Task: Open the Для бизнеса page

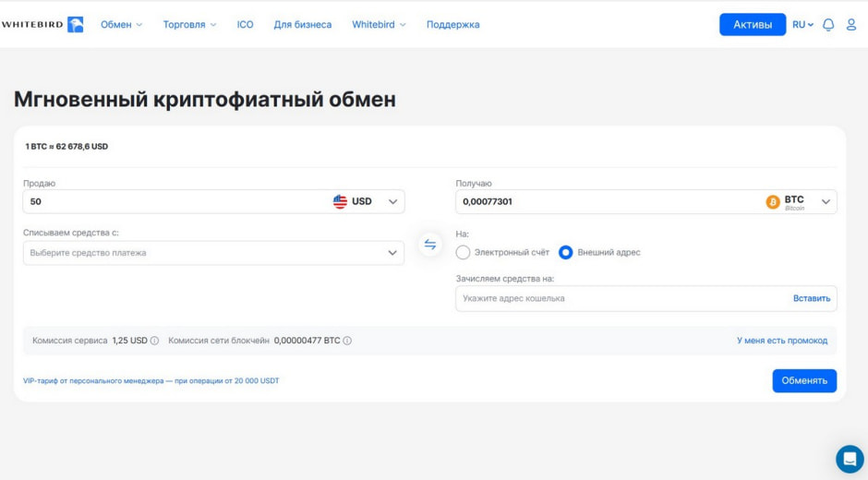Action: pos(303,24)
